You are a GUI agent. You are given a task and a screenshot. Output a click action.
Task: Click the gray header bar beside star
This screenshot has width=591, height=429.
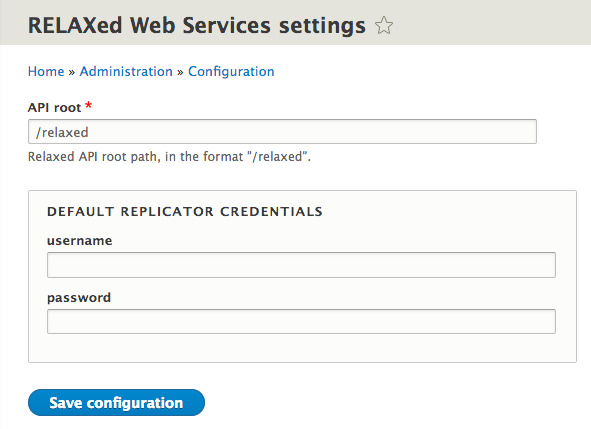point(490,25)
